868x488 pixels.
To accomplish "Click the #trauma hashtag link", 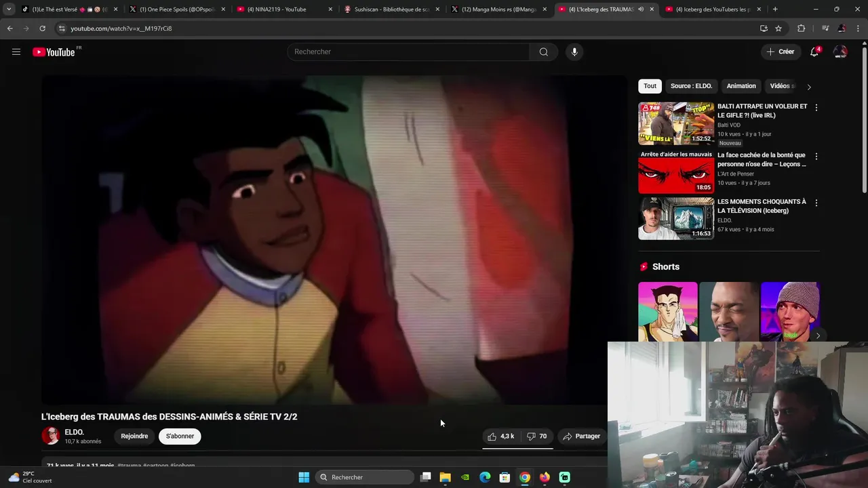I will point(129,466).
